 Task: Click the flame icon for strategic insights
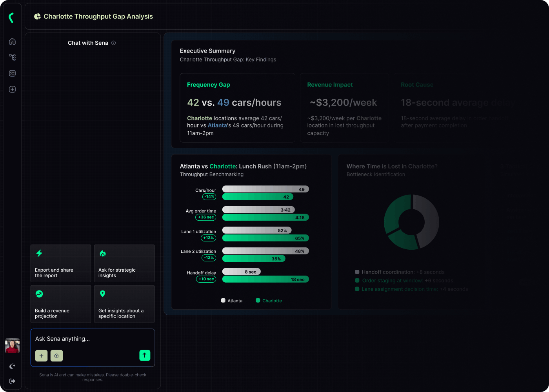pyautogui.click(x=103, y=254)
